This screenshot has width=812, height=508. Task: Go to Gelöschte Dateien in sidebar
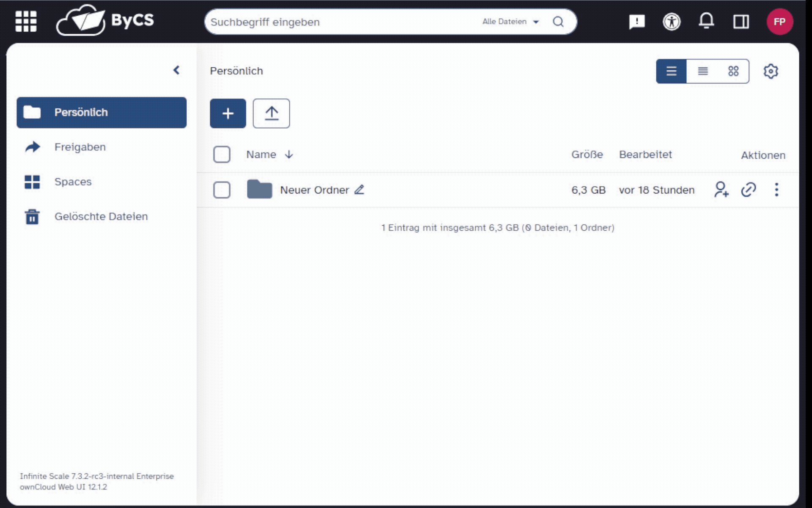pos(101,216)
